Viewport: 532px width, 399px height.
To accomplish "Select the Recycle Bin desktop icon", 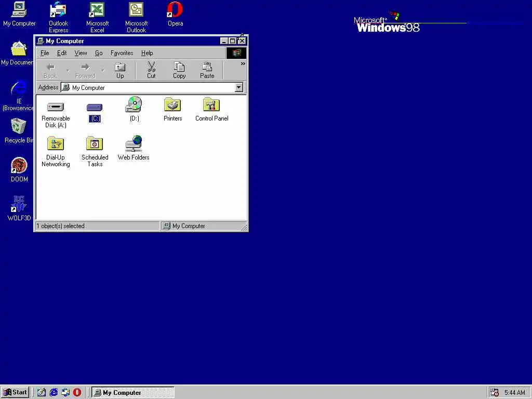I will [18, 131].
